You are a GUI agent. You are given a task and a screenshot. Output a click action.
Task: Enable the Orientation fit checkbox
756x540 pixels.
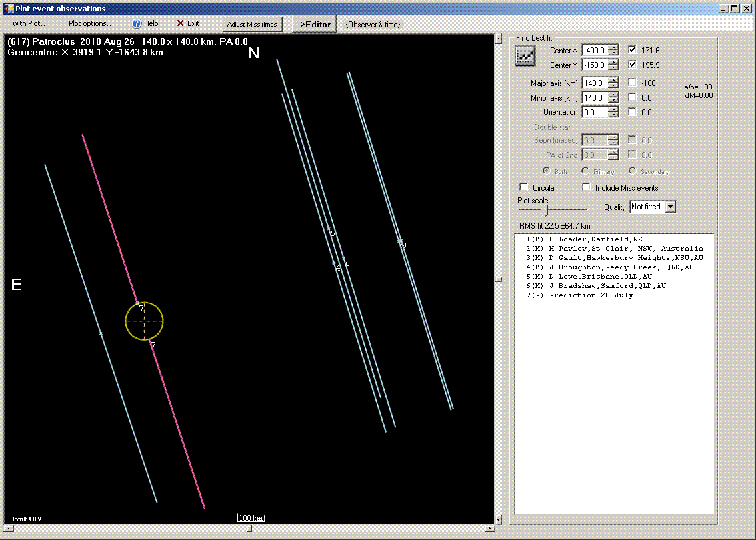pyautogui.click(x=632, y=111)
